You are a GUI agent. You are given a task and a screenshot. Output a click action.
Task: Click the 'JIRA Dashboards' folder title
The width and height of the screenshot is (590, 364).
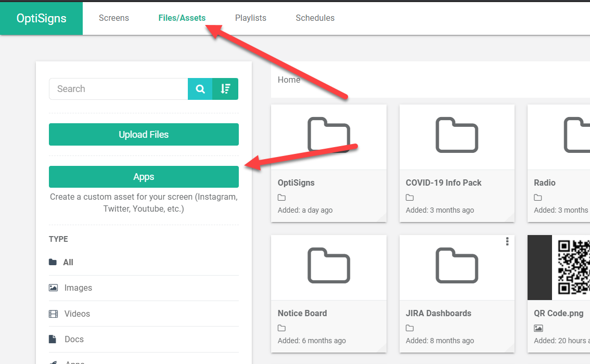pyautogui.click(x=439, y=313)
